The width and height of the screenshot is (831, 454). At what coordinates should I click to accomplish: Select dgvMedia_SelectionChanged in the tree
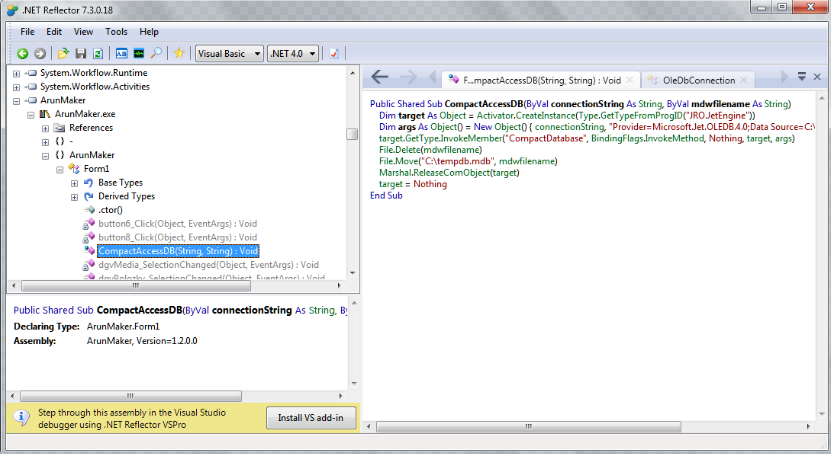tap(208, 265)
